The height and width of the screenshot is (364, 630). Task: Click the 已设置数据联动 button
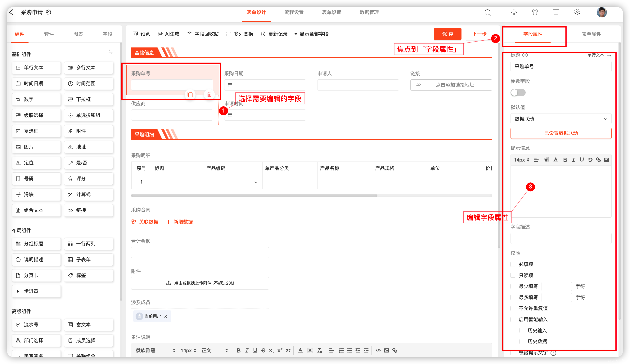[560, 133]
